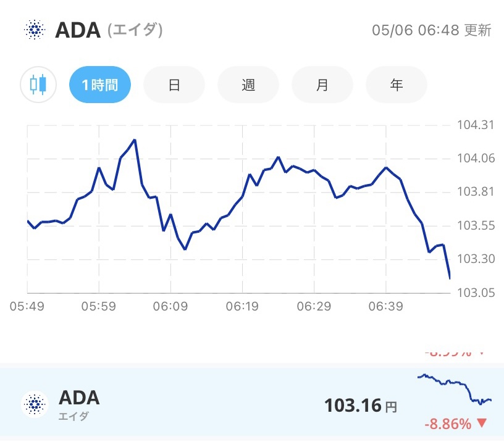Switch to the 日 timeframe tab
504x442 pixels.
click(x=174, y=85)
